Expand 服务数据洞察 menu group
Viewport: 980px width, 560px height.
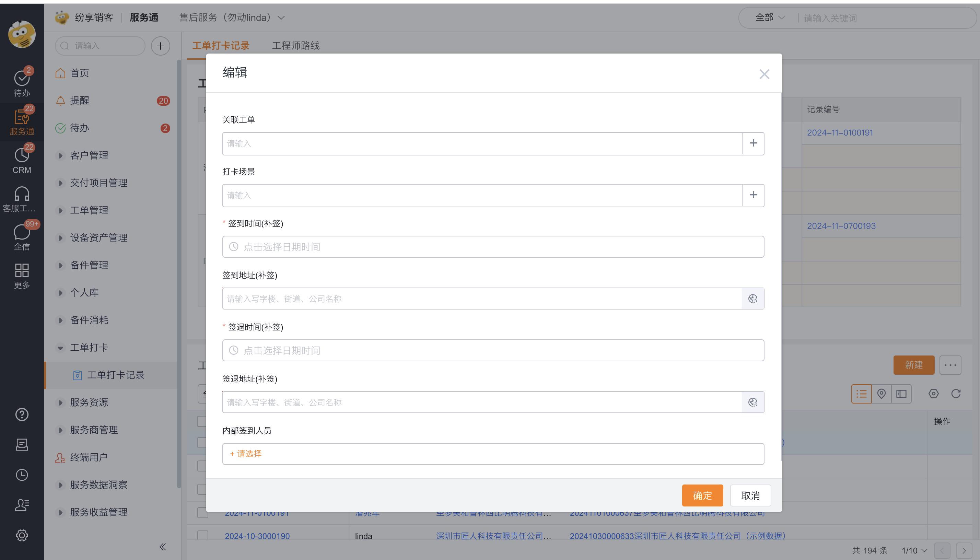[x=60, y=485]
